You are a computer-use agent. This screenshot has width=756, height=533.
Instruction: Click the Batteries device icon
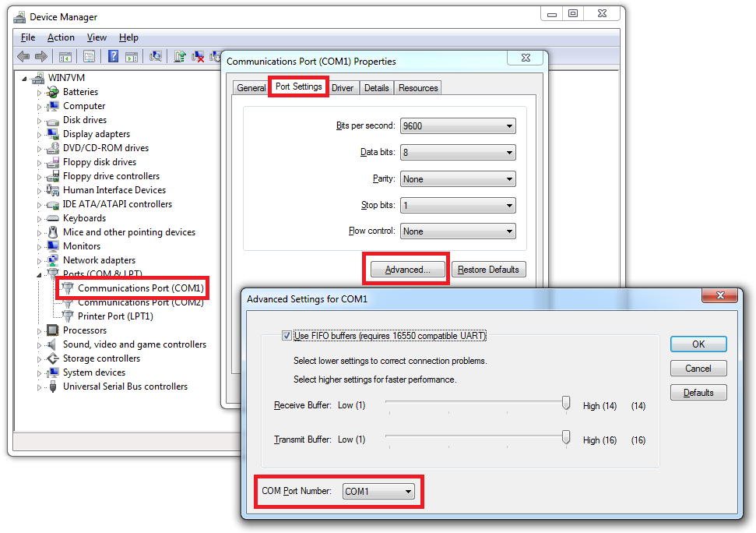pos(53,92)
